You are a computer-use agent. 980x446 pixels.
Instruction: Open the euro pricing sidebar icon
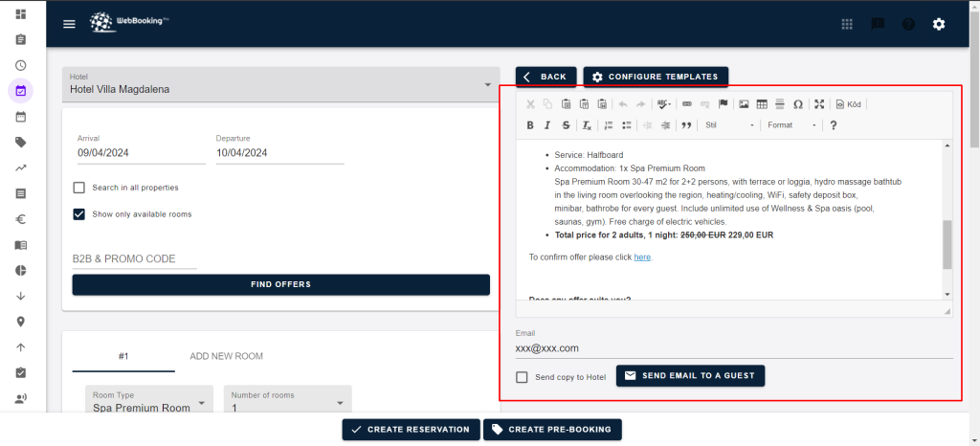tap(21, 219)
